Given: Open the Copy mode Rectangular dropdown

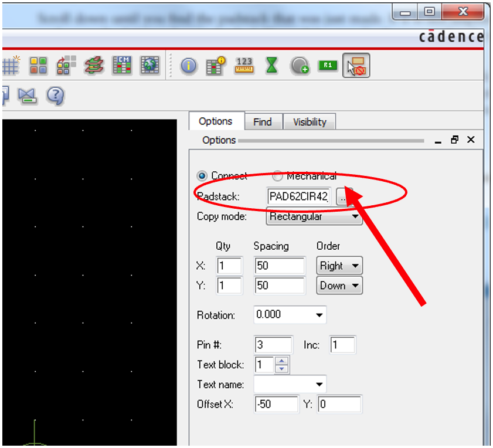Looking at the screenshot, I should click(314, 216).
